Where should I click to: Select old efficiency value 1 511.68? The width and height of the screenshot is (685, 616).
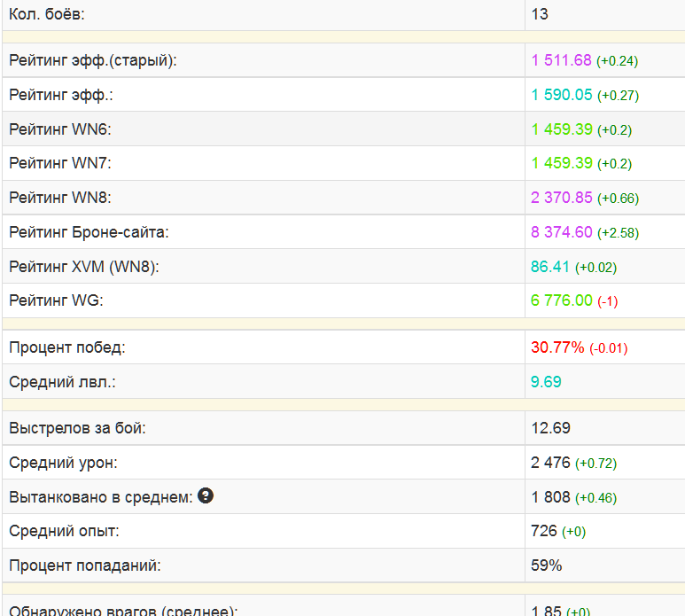(x=561, y=60)
